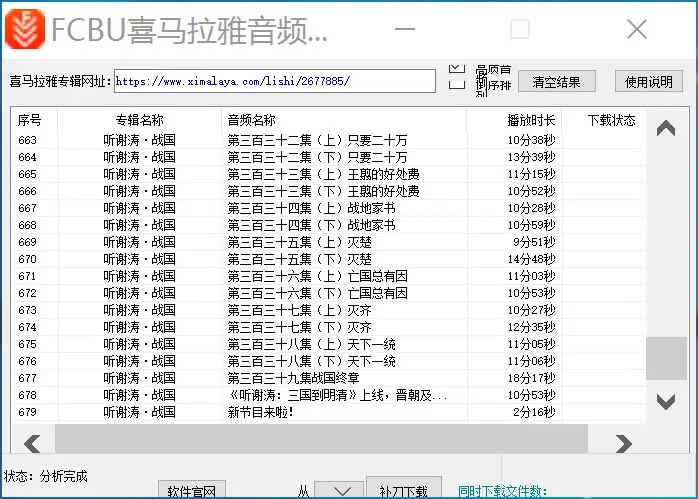Select row 676 第三百三十八集（下）天下一统

coord(329,361)
